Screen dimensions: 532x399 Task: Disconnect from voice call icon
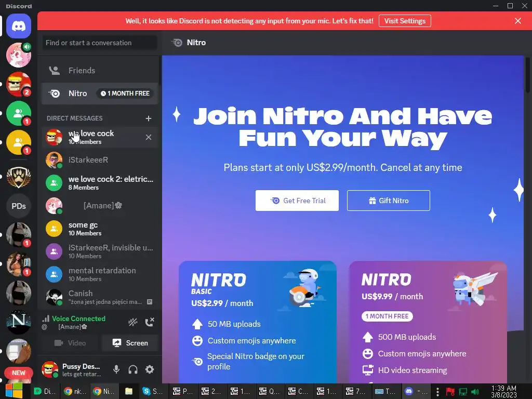click(150, 322)
